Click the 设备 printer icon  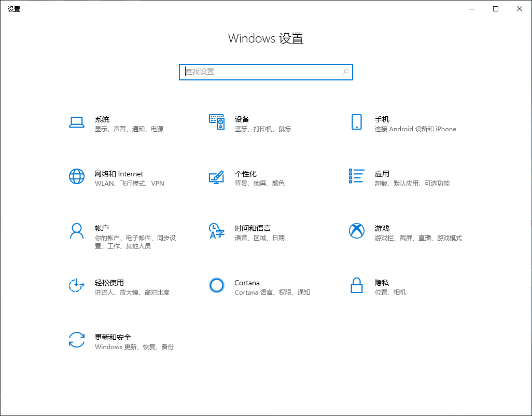point(216,121)
